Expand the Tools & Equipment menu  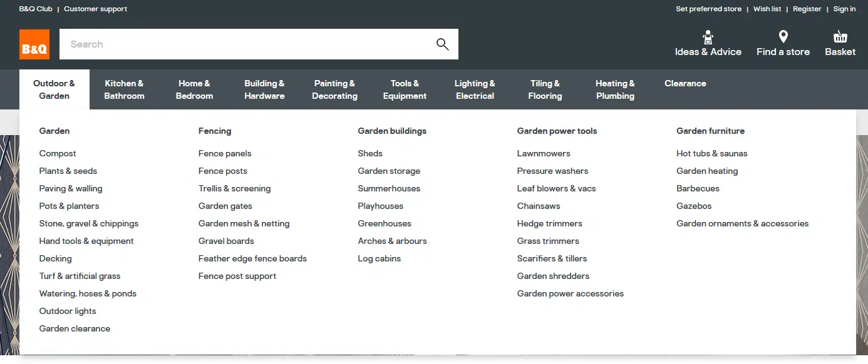(405, 89)
